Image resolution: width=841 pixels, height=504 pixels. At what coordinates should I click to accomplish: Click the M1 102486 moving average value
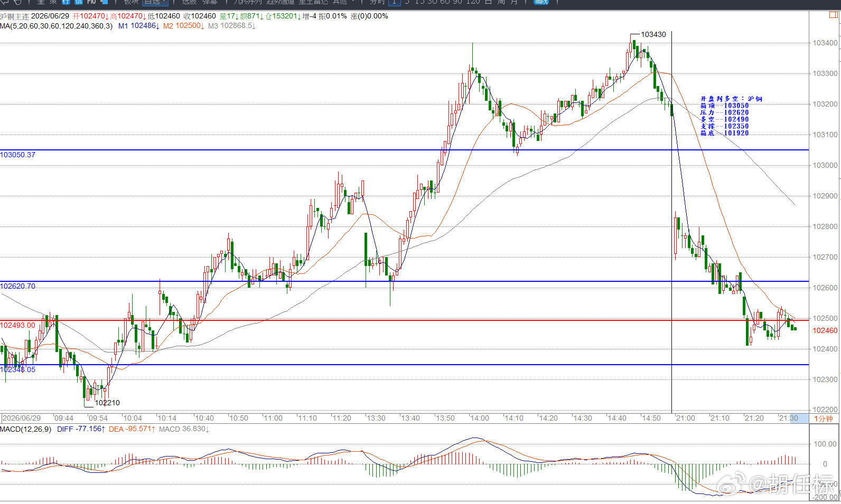click(138, 26)
